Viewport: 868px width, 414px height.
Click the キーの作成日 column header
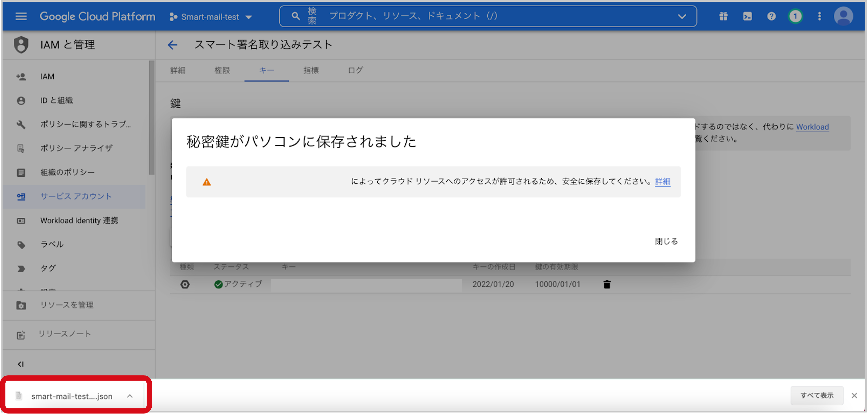494,267
